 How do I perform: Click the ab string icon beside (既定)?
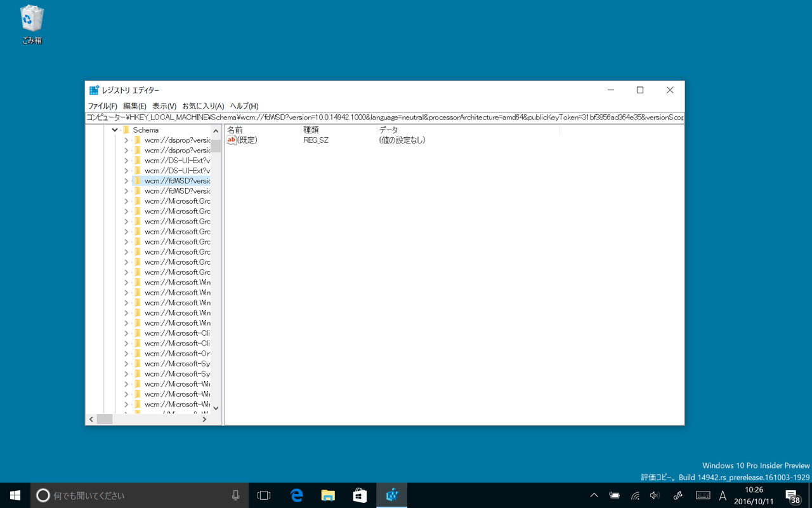[232, 140]
